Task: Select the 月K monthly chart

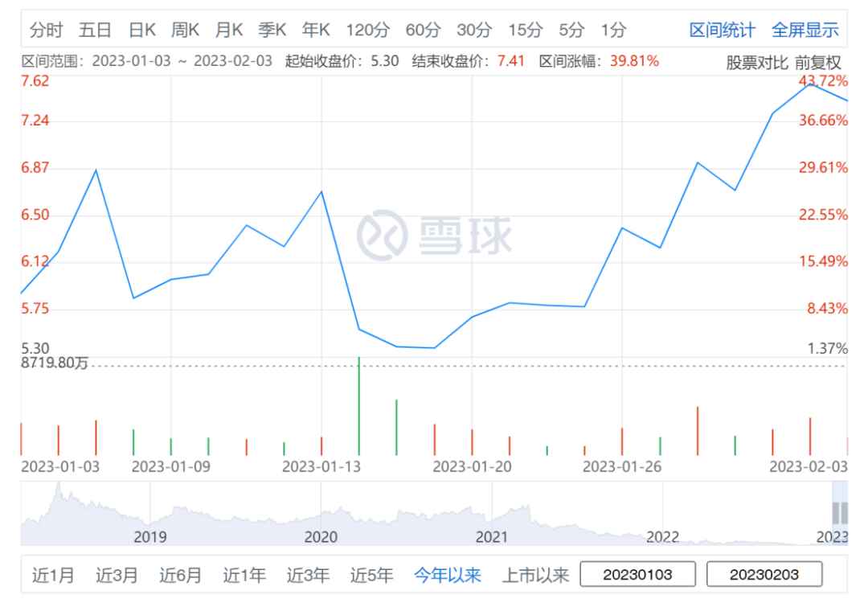Action: (228, 30)
